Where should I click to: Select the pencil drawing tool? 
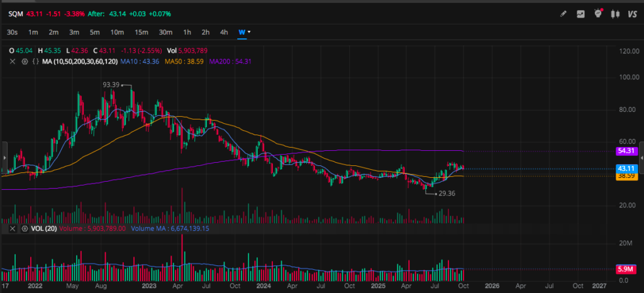tap(563, 14)
